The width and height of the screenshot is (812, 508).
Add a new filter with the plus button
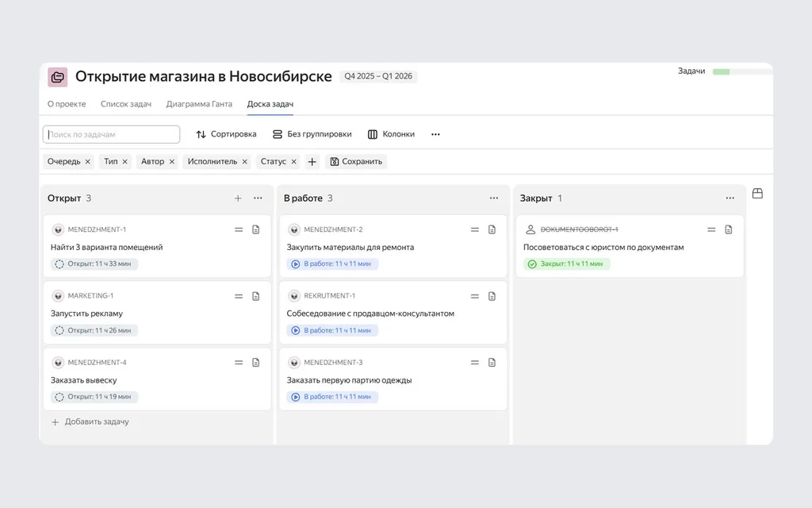click(312, 162)
